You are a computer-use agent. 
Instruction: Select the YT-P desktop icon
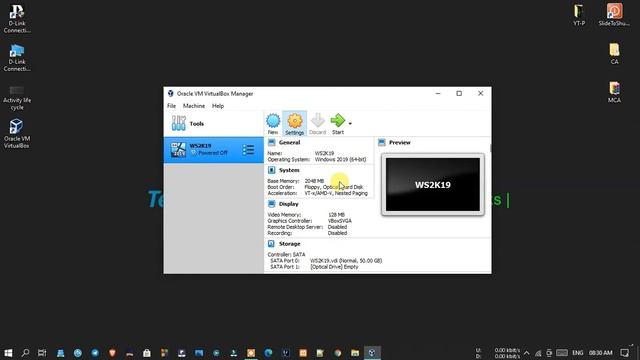tap(579, 16)
